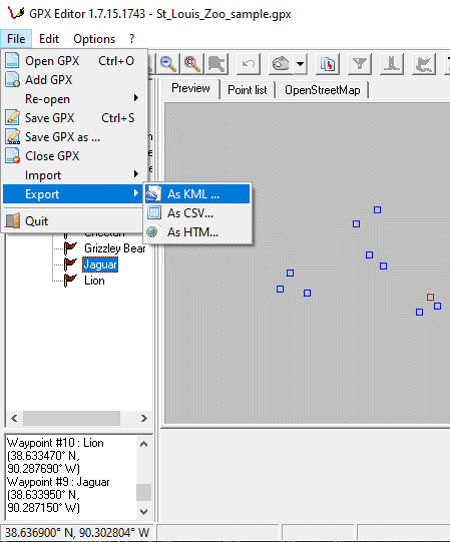
Task: Click the red zoom magnifier toolbar icon
Action: coord(192,64)
